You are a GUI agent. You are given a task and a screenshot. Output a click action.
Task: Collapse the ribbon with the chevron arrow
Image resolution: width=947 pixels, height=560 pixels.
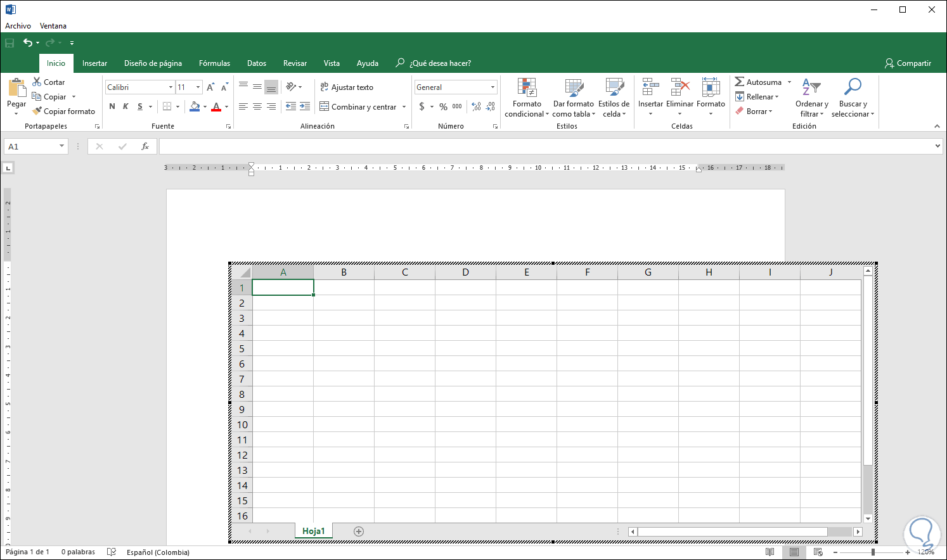[937, 127]
